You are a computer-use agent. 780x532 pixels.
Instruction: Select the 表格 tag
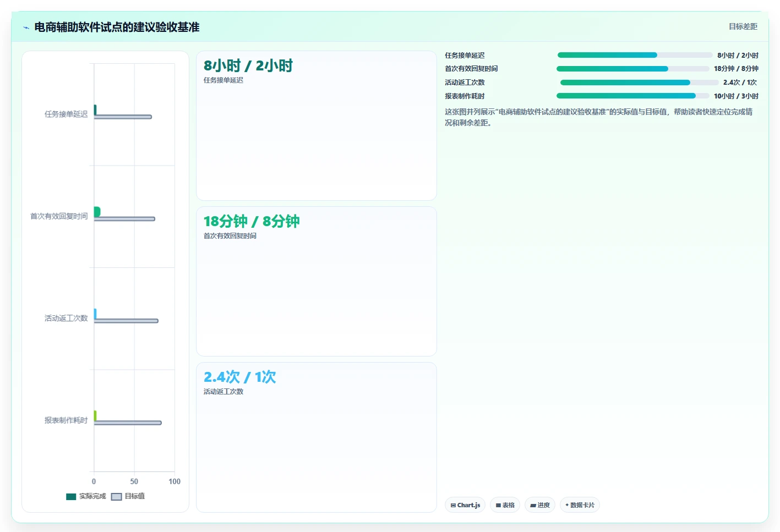point(505,505)
